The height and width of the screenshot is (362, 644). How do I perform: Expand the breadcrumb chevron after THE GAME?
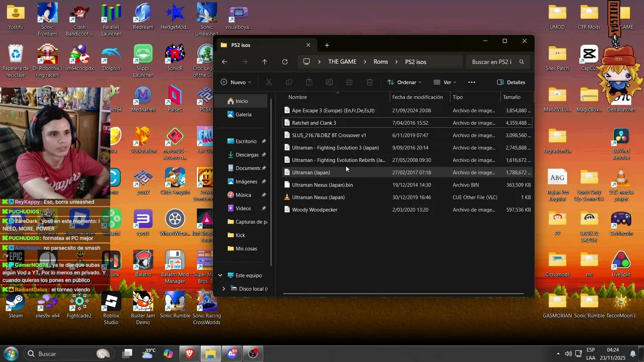(x=365, y=62)
